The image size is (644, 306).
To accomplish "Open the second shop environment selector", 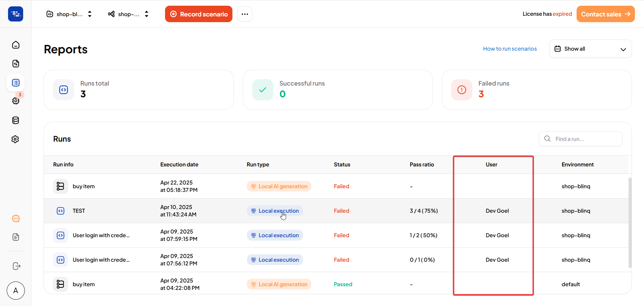I will [x=128, y=14].
